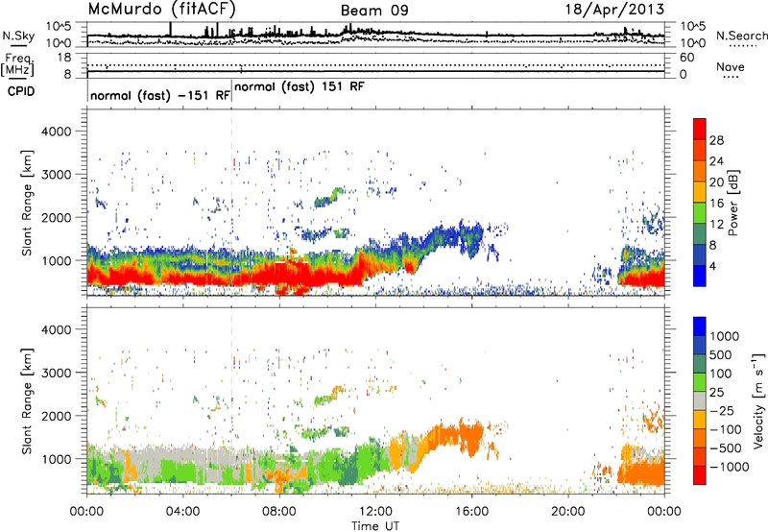Image resolution: width=768 pixels, height=532 pixels.
Task: Click the 2000 tick of velocity Slant Range axis
Action: (56, 416)
